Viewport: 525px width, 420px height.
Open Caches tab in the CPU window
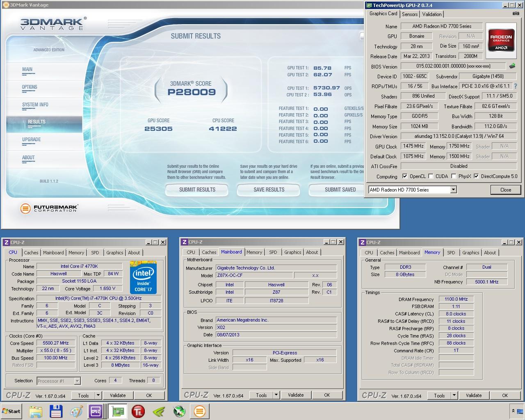(31, 253)
